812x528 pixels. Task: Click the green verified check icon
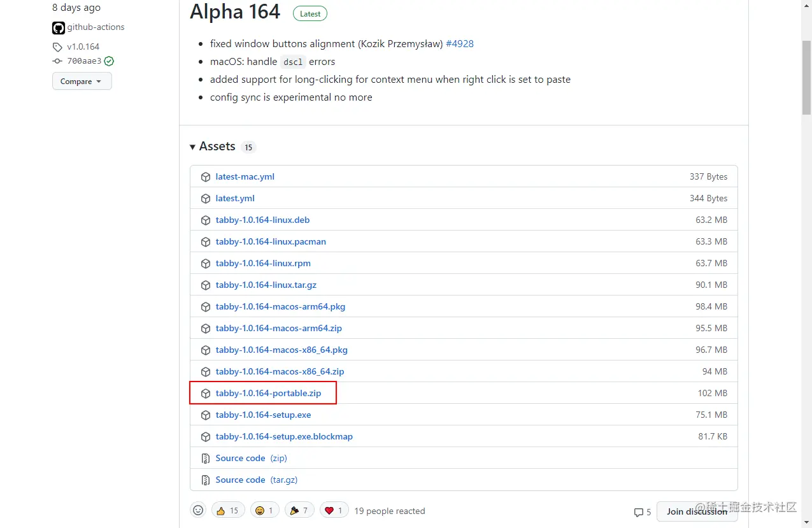pos(109,61)
